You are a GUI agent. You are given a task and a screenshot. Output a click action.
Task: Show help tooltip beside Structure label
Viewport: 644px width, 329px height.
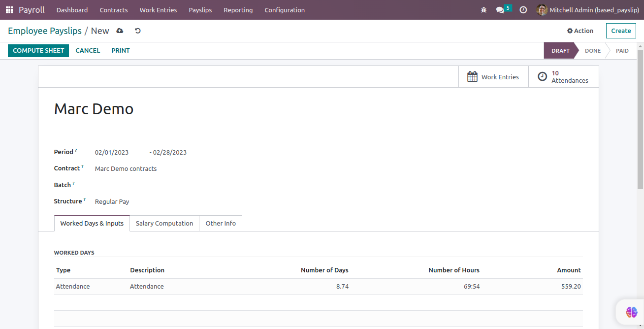coord(84,199)
